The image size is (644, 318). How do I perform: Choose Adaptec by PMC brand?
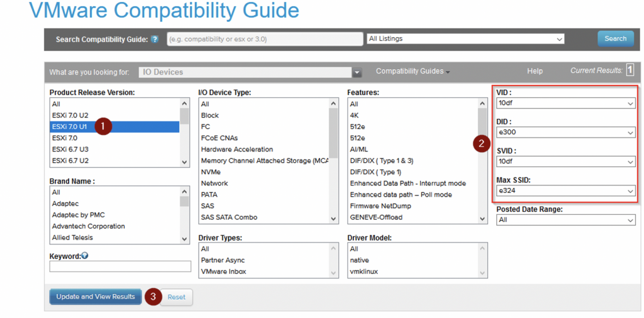(114, 215)
